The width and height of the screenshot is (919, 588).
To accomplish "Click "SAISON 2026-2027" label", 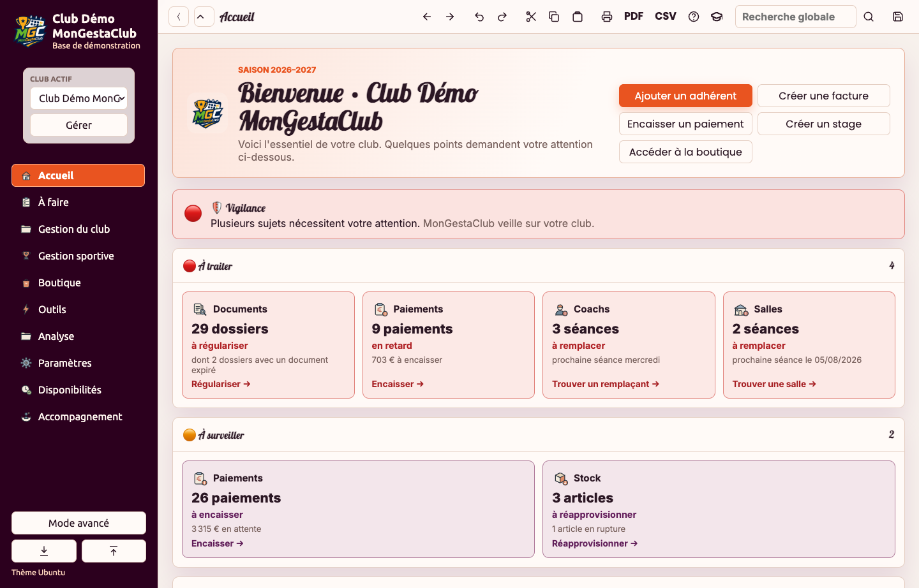I will coord(277,70).
